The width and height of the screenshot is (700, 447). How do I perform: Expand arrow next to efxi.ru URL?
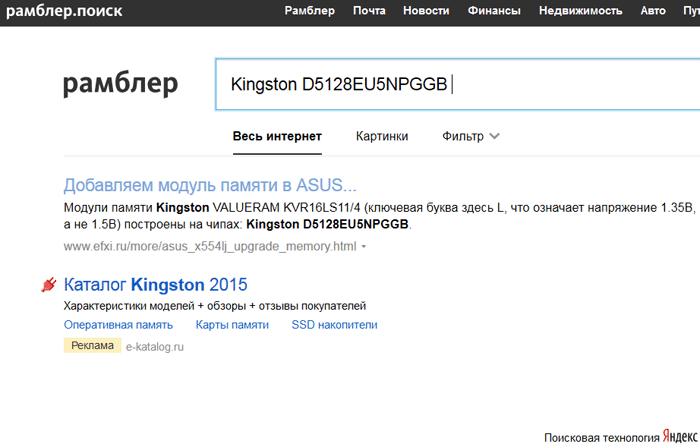point(363,247)
